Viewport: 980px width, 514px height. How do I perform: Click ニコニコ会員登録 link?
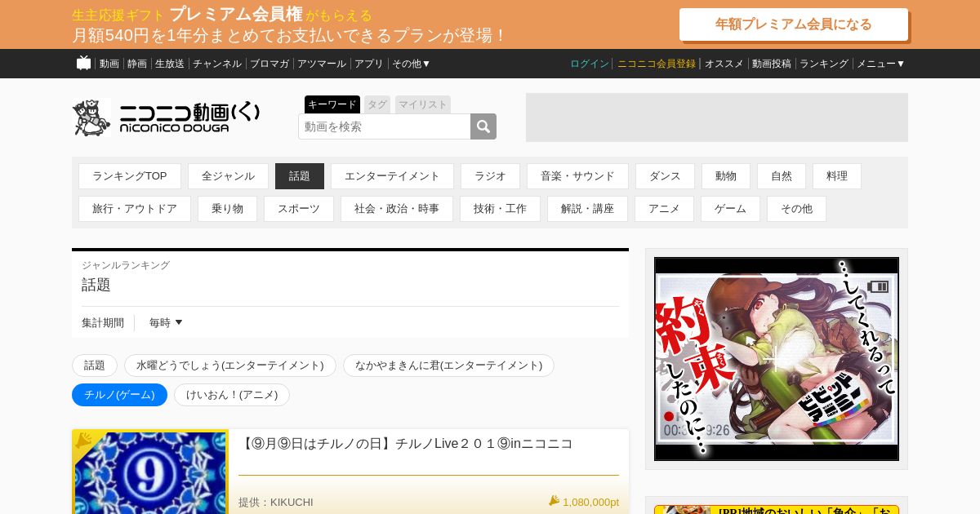[657, 64]
